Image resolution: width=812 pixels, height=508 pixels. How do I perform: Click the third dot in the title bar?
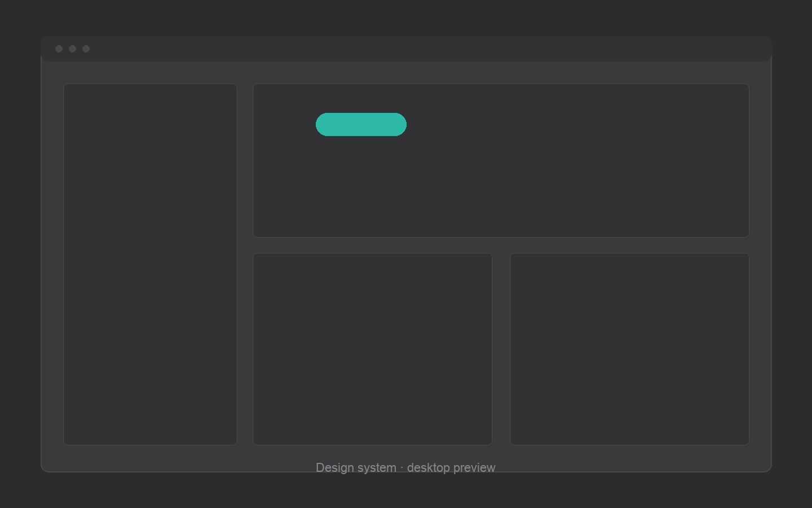click(86, 49)
